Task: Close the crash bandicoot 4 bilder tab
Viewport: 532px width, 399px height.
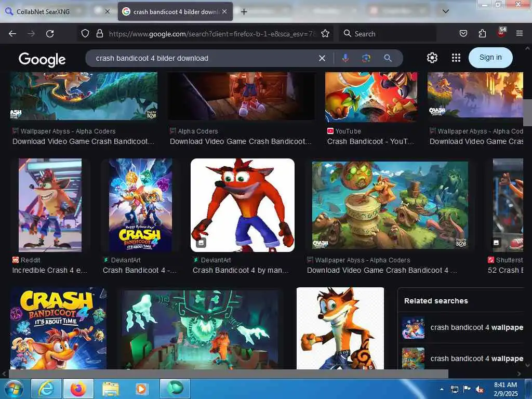Action: (224, 11)
